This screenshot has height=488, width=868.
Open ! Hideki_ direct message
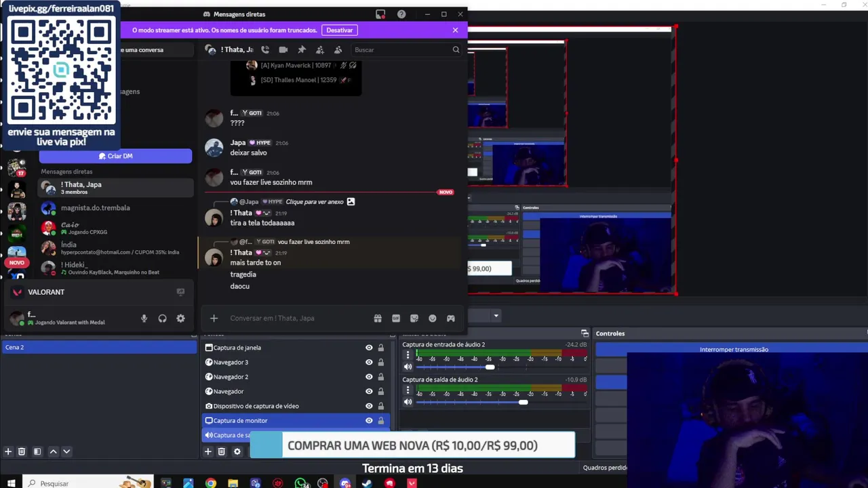(115, 268)
